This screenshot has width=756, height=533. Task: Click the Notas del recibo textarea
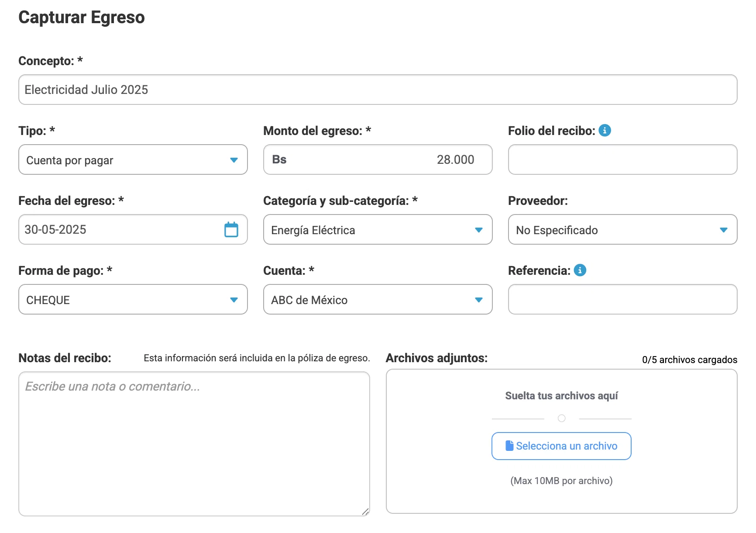coord(194,444)
